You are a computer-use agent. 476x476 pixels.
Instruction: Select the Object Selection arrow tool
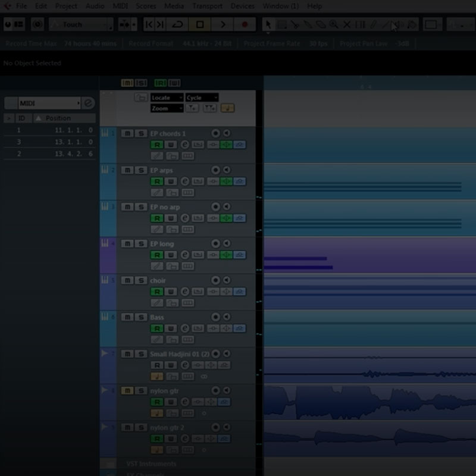pyautogui.click(x=268, y=24)
